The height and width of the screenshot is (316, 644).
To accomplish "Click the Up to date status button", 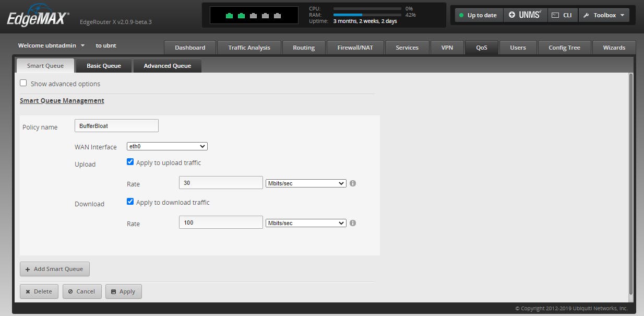I will pos(479,15).
